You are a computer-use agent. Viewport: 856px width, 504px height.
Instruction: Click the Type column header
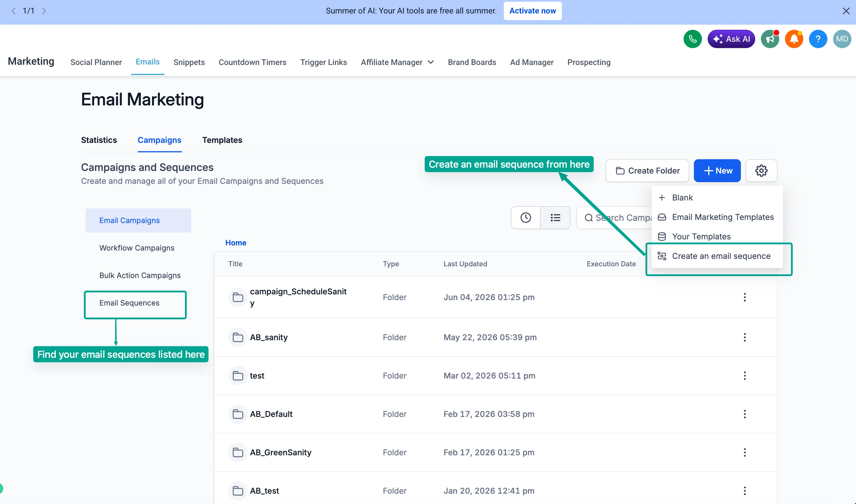coord(391,264)
